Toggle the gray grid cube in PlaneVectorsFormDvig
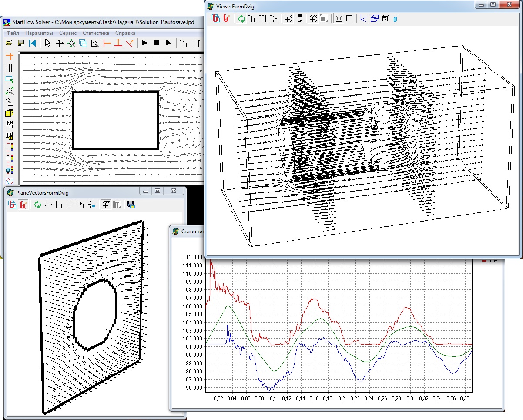Screen dimensions: 523x420 [117, 205]
